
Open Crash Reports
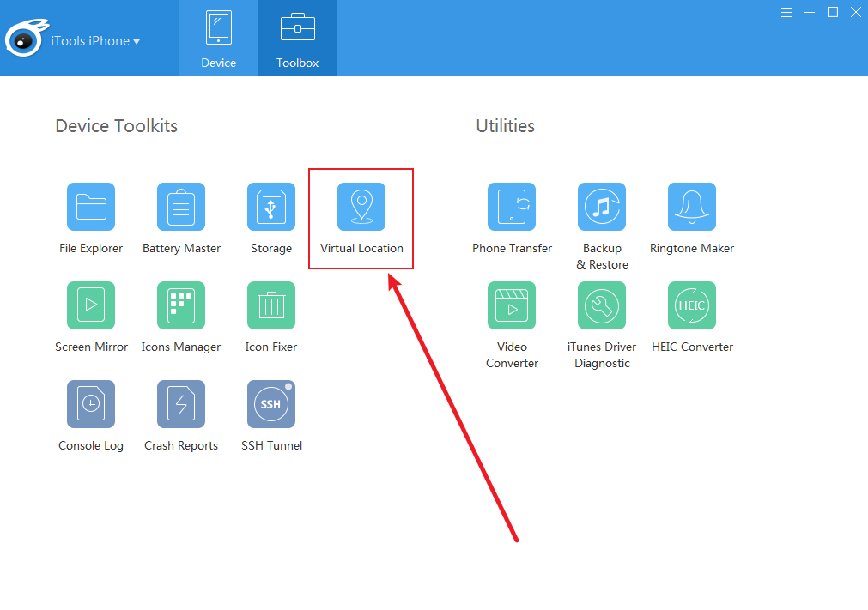181,404
